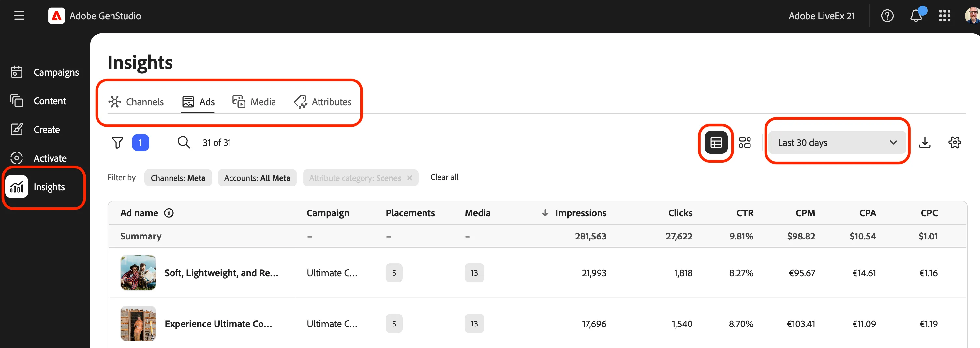Viewport: 980px width, 348px height.
Task: Click the Channels: Meta filter chip
Action: click(178, 178)
